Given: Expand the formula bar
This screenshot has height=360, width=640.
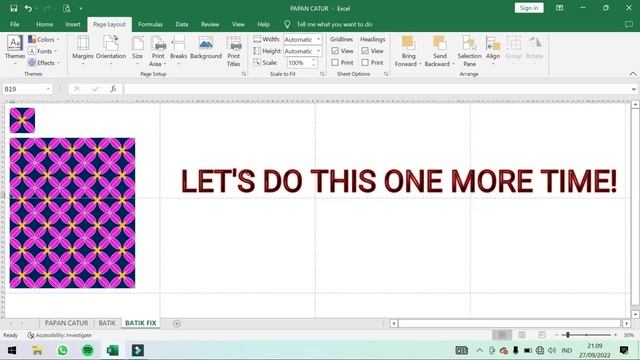Looking at the screenshot, I should (633, 89).
